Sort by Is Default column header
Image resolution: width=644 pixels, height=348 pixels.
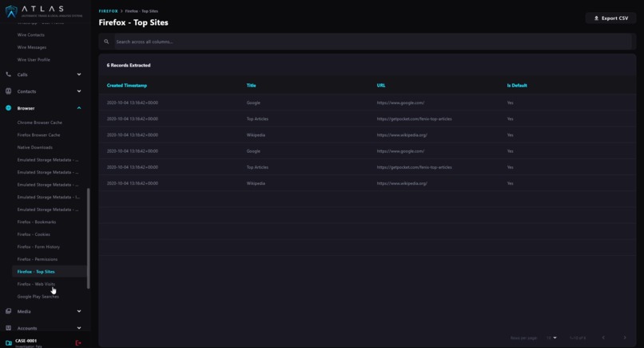517,86
